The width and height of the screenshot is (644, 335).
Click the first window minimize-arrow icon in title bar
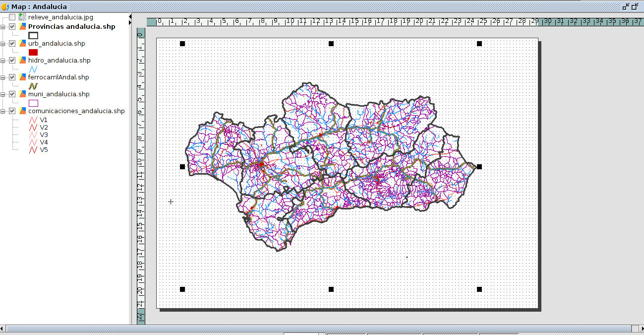(x=626, y=6)
